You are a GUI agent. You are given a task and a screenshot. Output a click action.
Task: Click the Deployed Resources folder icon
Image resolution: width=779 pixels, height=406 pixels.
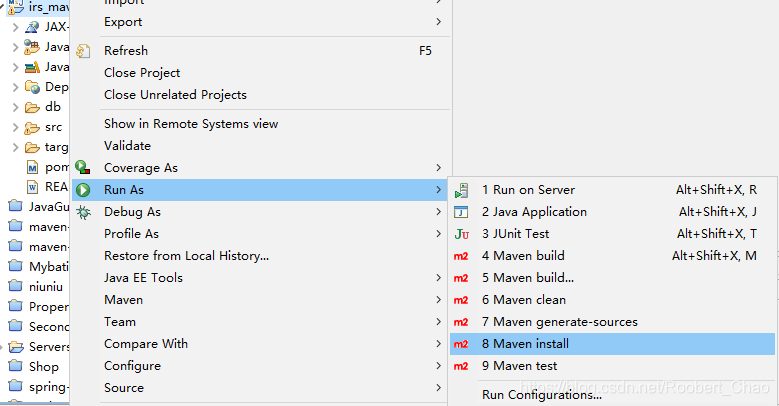pos(32,87)
